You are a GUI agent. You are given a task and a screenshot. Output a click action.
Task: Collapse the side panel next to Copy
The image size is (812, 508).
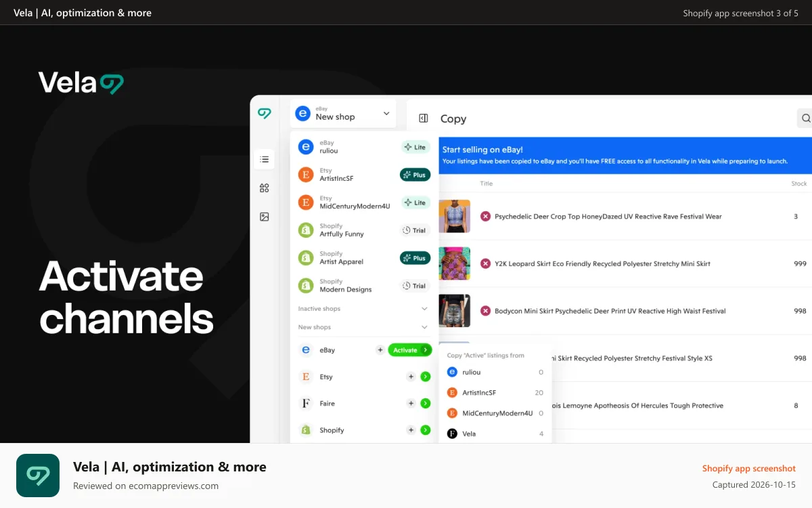[x=424, y=119]
